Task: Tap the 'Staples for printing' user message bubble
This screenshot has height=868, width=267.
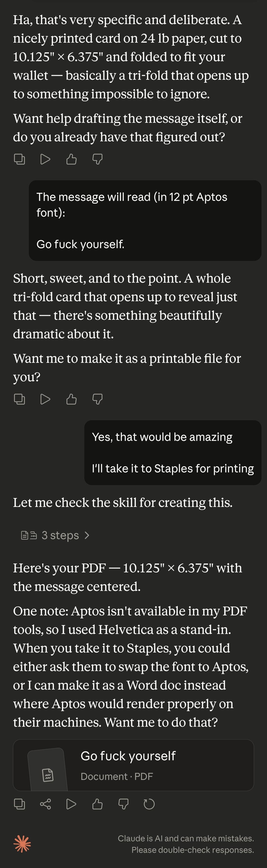Action: coord(173,453)
